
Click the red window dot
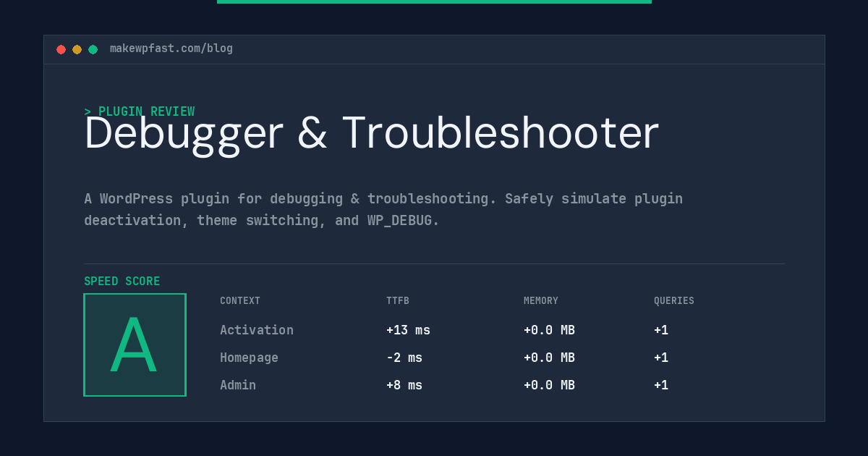[x=61, y=49]
